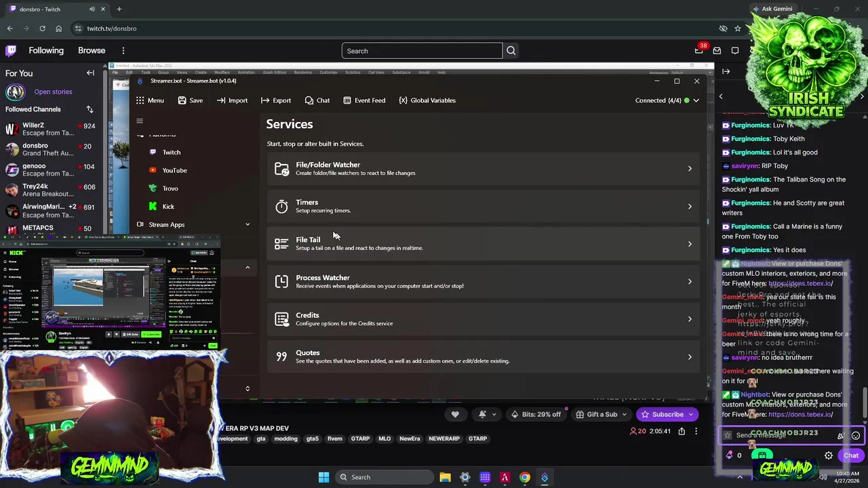Toggle the Streamer.bot sidebar hamburger icon

tap(140, 121)
